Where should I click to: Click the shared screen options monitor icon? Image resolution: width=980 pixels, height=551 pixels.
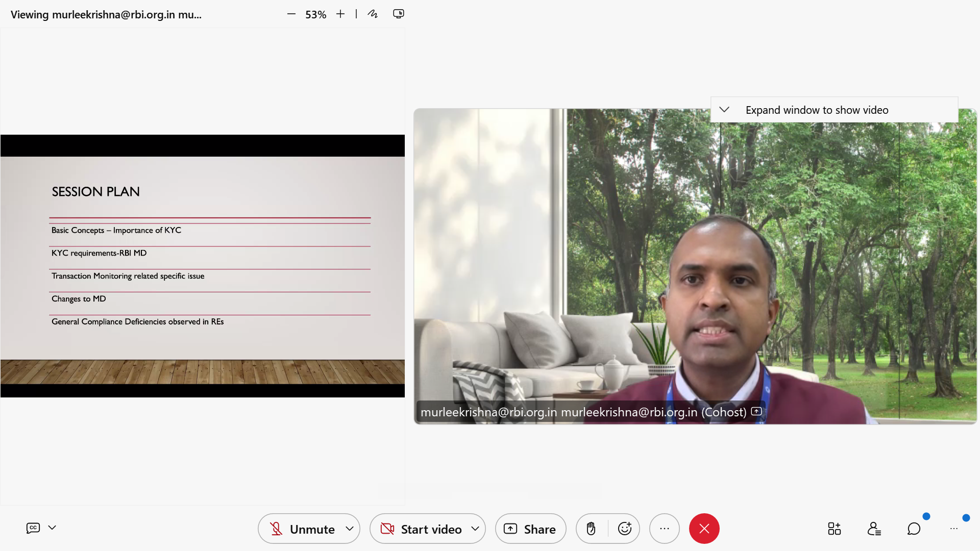click(399, 14)
